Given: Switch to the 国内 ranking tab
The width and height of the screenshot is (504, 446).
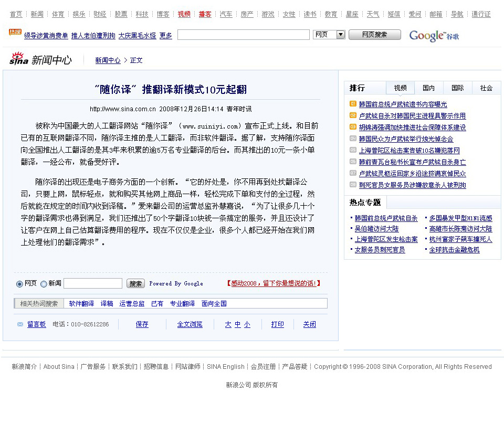Looking at the screenshot, I should tap(428, 88).
